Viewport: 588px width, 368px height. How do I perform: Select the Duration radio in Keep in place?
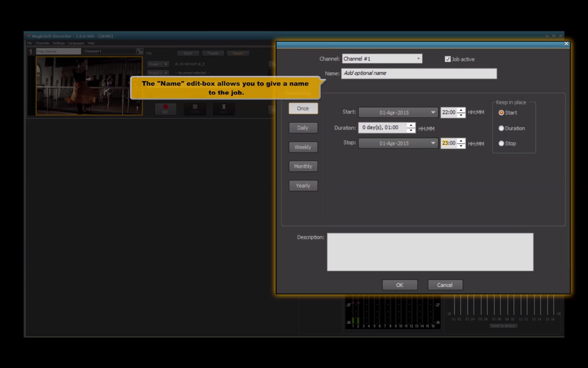coord(502,128)
